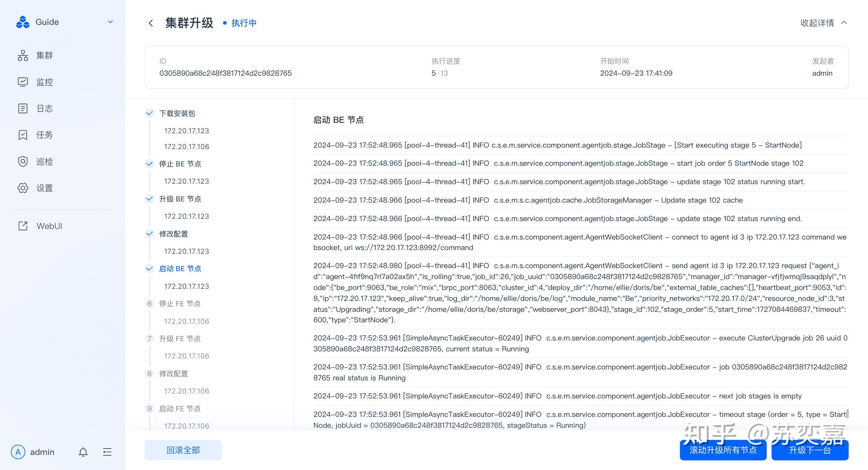
Task: Click the 日志 log icon
Action: click(x=23, y=108)
